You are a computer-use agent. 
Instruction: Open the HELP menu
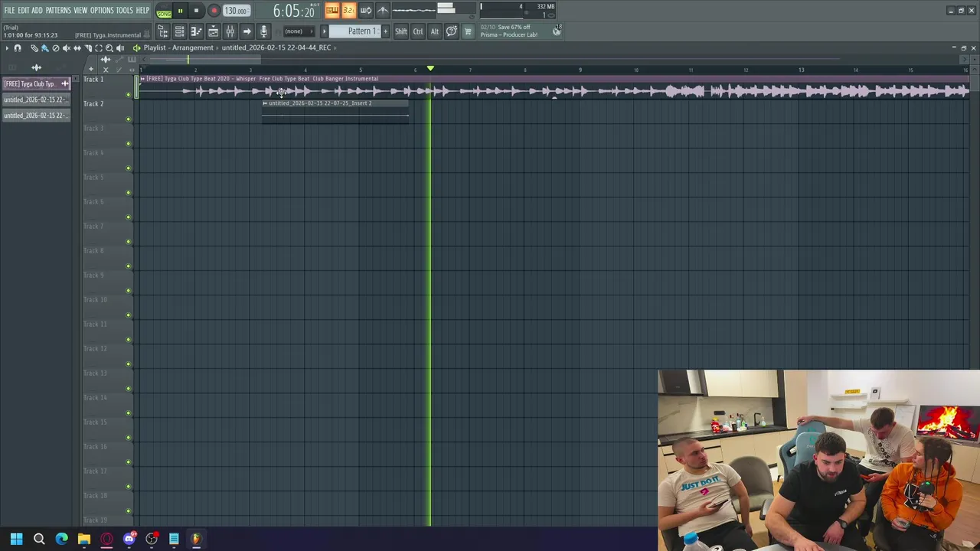coord(142,10)
